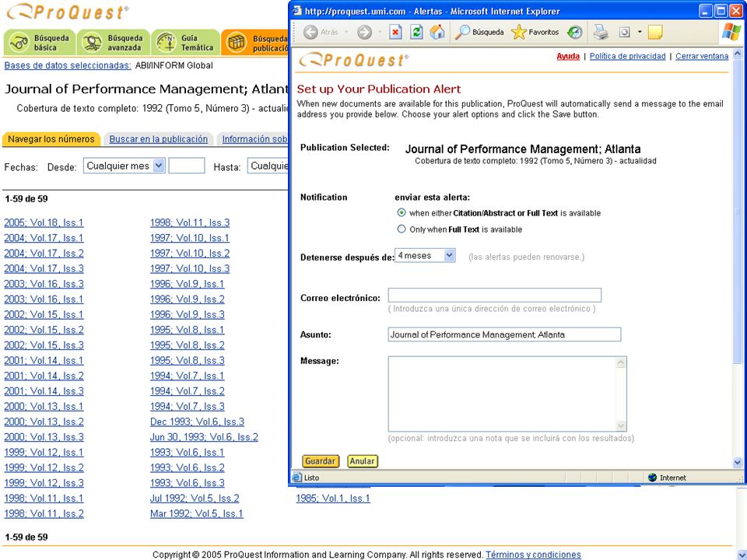The image size is (747, 560).
Task: Open Búsqueda de publicaciones orange tab
Action: point(255,42)
